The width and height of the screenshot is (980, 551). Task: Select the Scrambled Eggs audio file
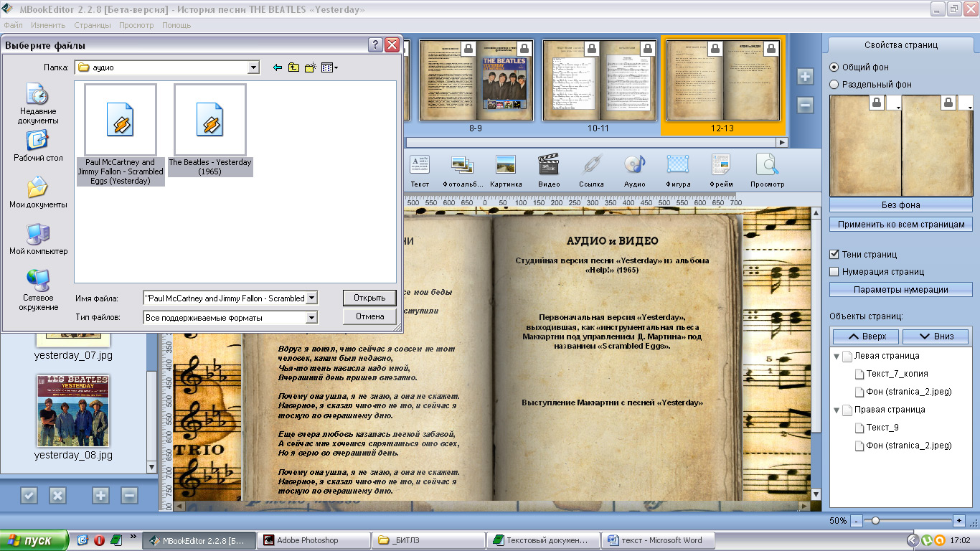[121, 135]
